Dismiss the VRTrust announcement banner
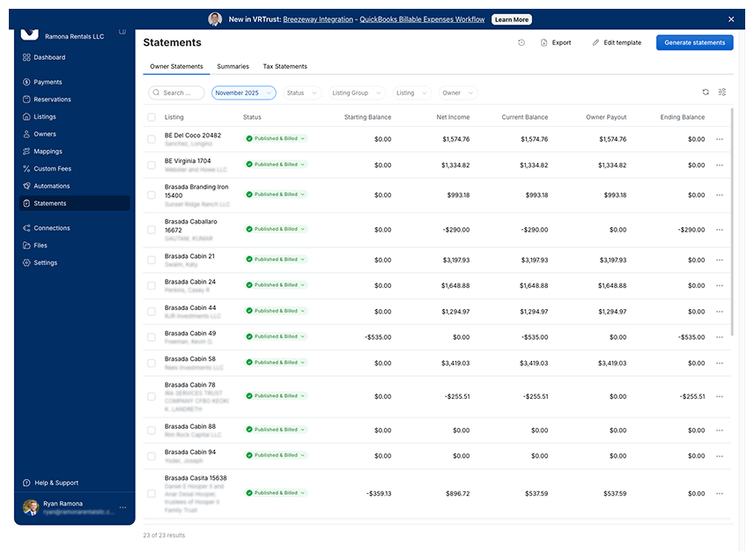This screenshot has width=754, height=560. tap(731, 19)
